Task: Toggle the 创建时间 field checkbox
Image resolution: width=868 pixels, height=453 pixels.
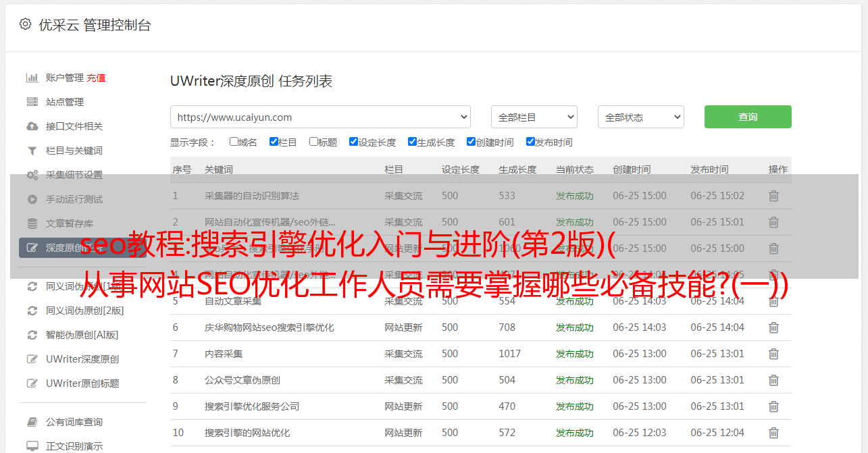Action: click(x=471, y=142)
